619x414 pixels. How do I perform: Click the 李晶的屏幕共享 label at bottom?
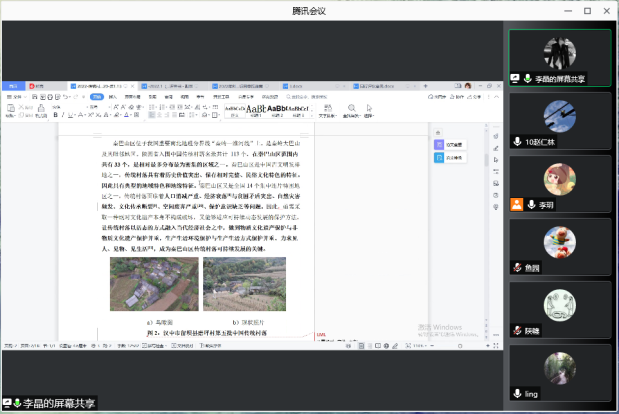[x=62, y=404]
